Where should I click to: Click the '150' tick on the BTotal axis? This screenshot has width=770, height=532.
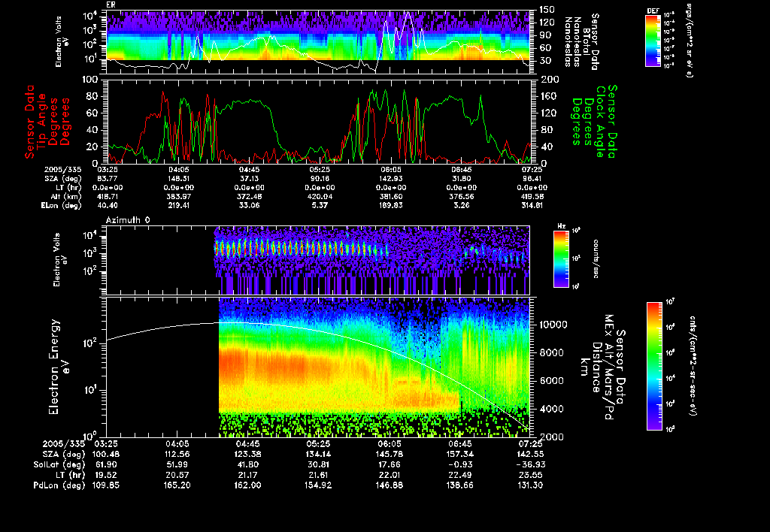coord(547,9)
